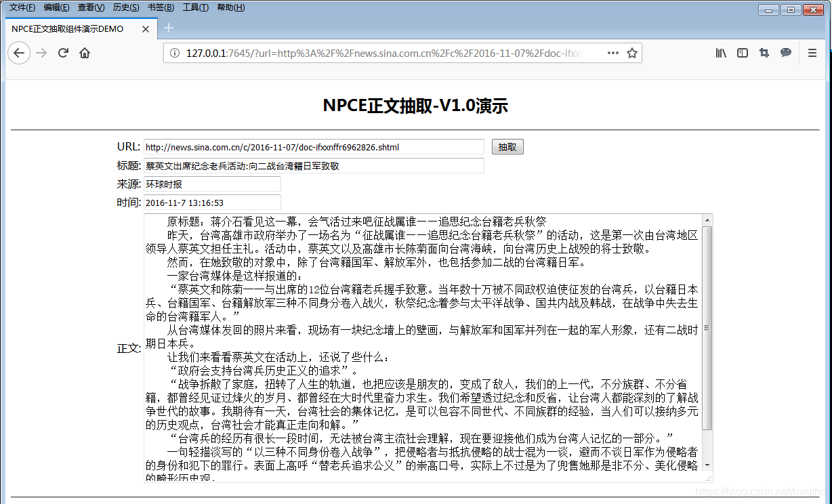
Task: Open the 历史(S) menu
Action: (x=126, y=7)
